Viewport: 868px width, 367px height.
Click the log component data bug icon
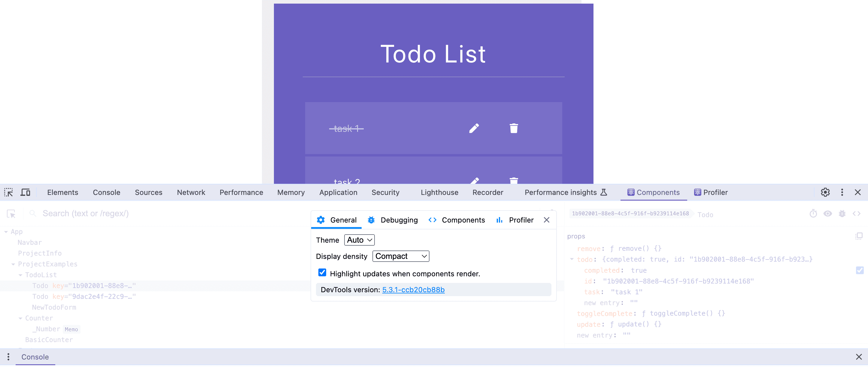pos(842,214)
